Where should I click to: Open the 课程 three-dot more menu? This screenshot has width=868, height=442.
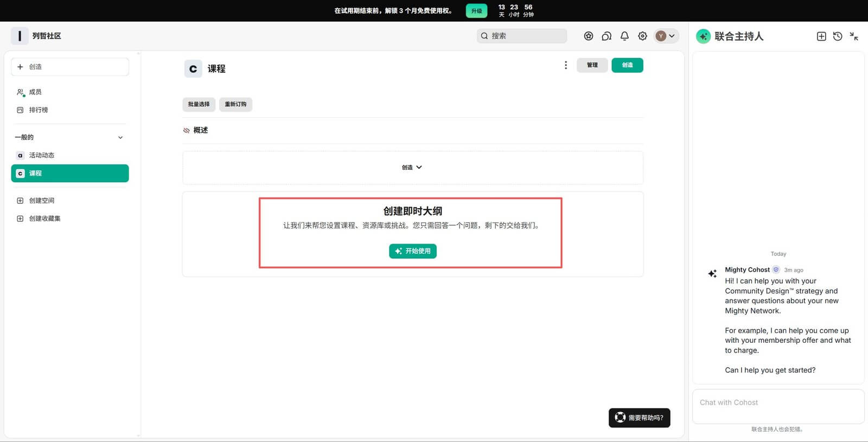tap(566, 65)
